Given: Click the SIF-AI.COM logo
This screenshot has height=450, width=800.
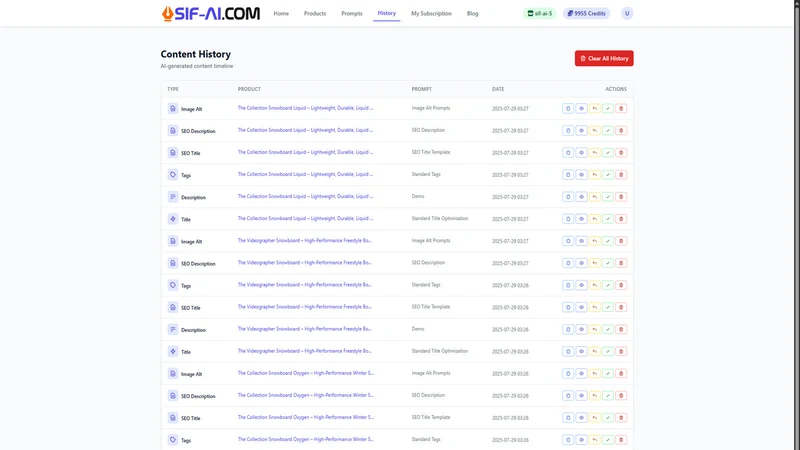Looking at the screenshot, I should 211,13.
